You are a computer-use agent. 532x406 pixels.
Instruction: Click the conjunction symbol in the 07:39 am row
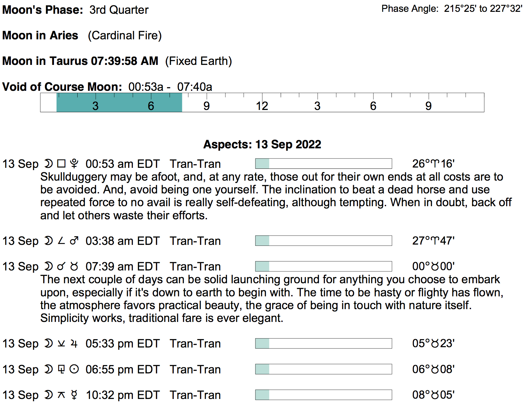pyautogui.click(x=61, y=266)
